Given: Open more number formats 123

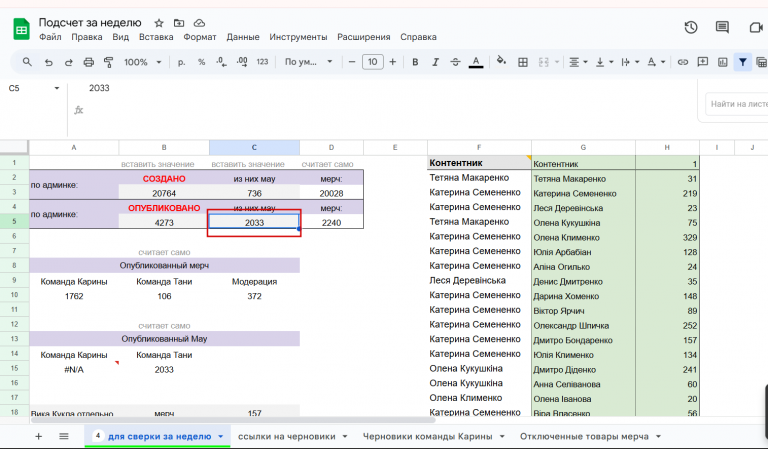Looking at the screenshot, I should [263, 62].
